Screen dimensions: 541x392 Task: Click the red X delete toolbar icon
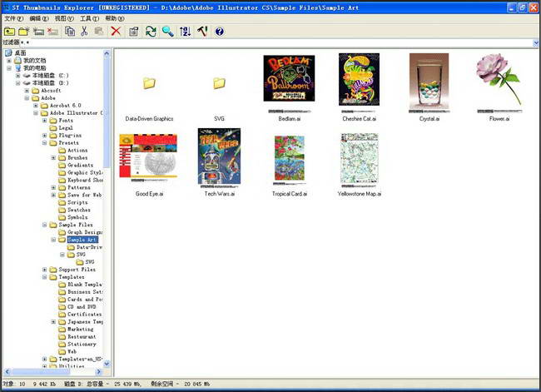click(116, 31)
